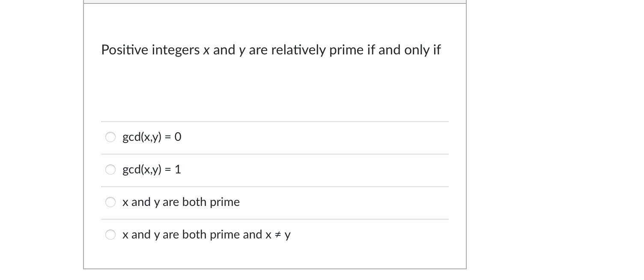Click the top edge of the question card

(274, 4)
